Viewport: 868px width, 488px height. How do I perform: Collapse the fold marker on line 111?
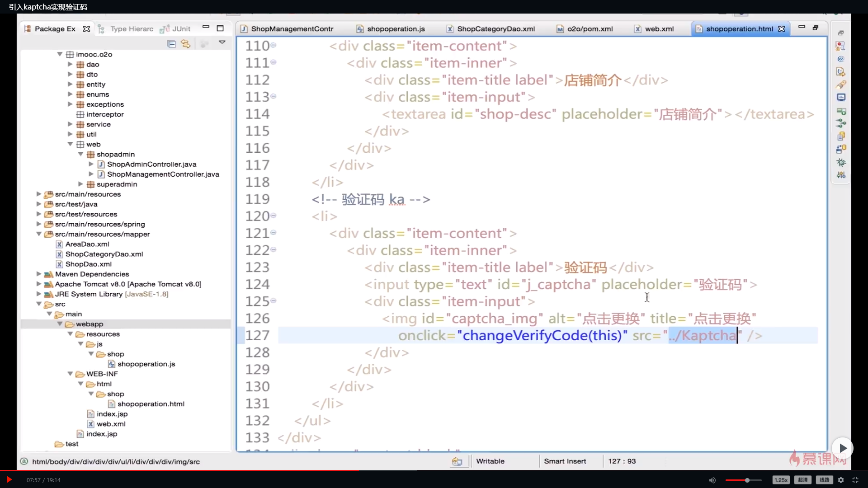pos(274,62)
